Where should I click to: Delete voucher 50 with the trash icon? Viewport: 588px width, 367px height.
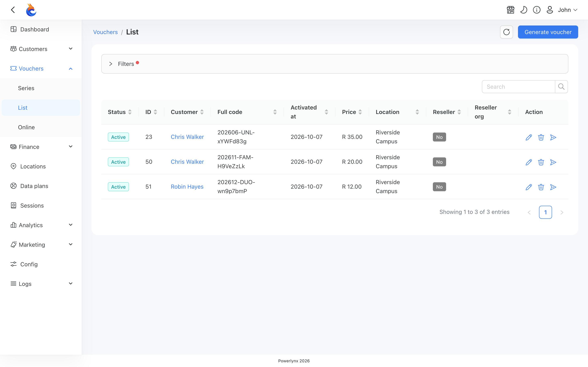[x=541, y=162]
